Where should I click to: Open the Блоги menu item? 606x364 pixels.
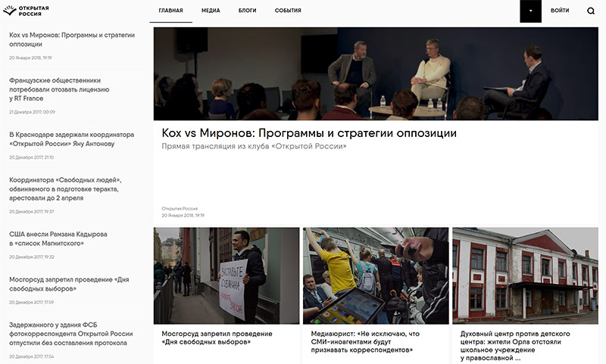point(248,11)
